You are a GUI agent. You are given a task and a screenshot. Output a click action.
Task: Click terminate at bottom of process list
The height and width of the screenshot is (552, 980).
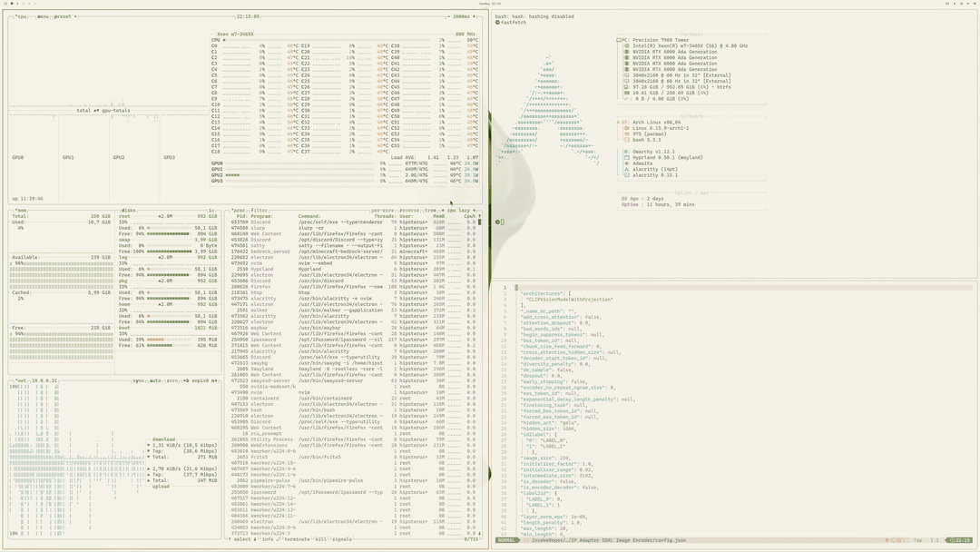tap(296, 539)
